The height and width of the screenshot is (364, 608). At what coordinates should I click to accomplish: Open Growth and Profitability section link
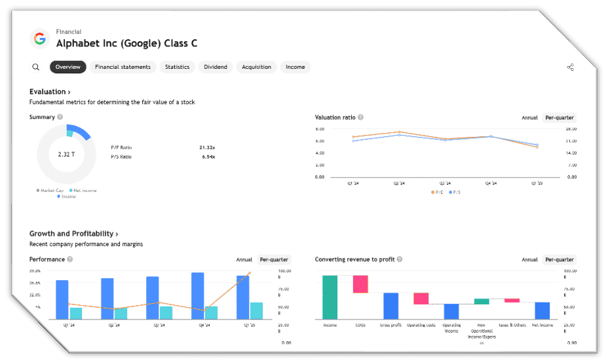click(x=73, y=234)
